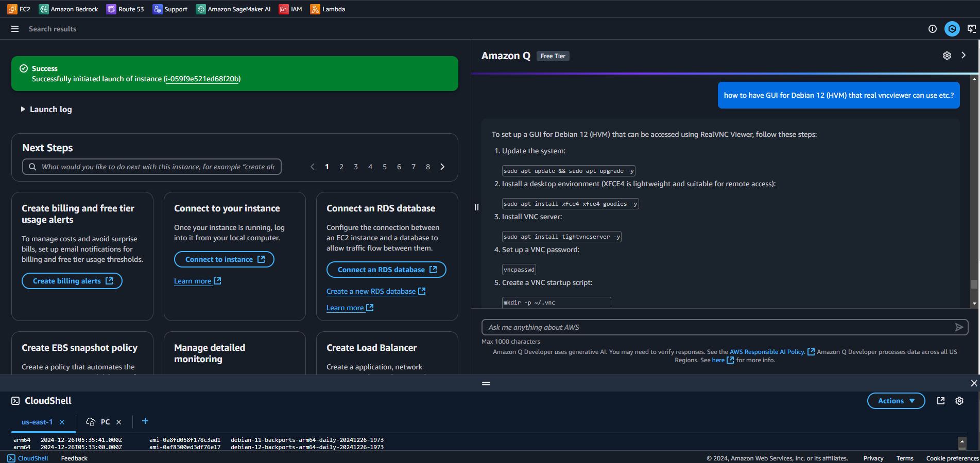Open the Amazon SageMaker AI shortcut
This screenshot has height=463, width=980.
pos(233,9)
